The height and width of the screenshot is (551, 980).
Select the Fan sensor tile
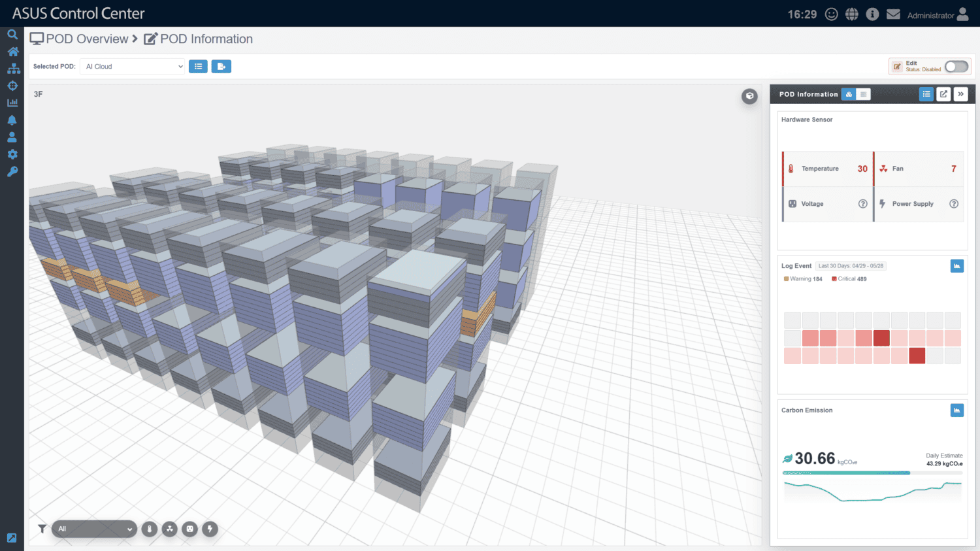(x=919, y=169)
